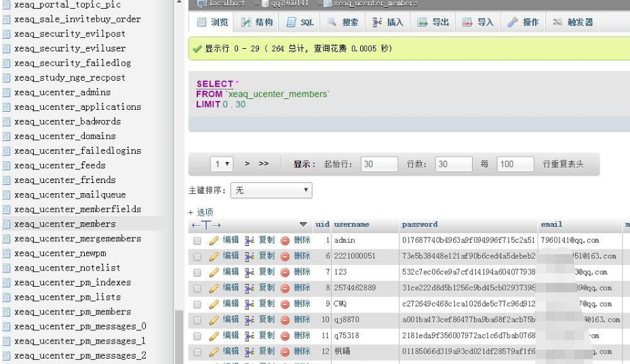
Task: Click the 起始行 start row input field
Action: (378, 164)
